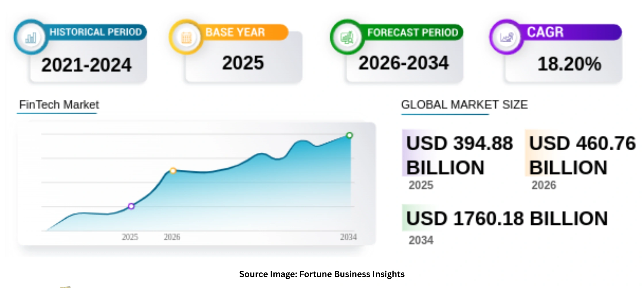Click the 2026-2034 forecast value
Screen dimensions: 644x288
(403, 63)
